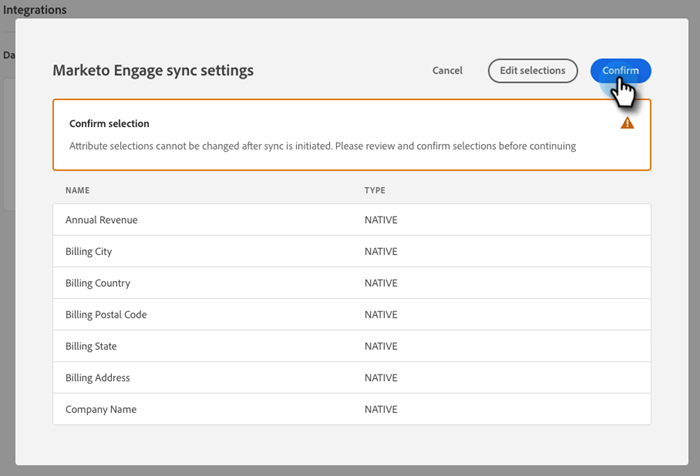Click the Marketo Engage sync settings title
Screen dimensions: 700x476
[x=153, y=71]
